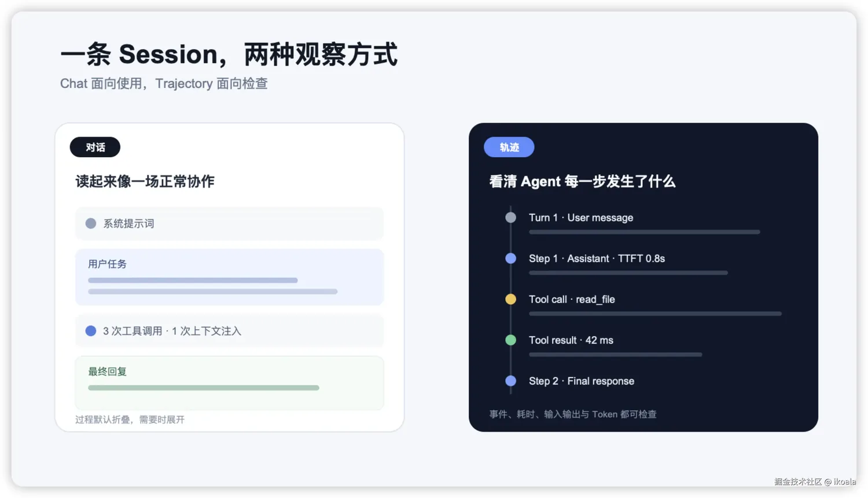Click the Step 2 · Final response label

click(x=582, y=381)
